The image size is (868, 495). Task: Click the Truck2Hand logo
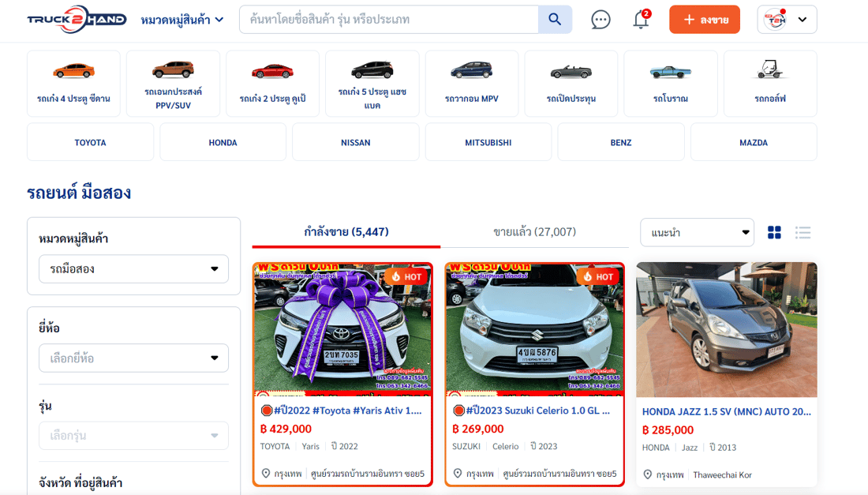[x=77, y=20]
